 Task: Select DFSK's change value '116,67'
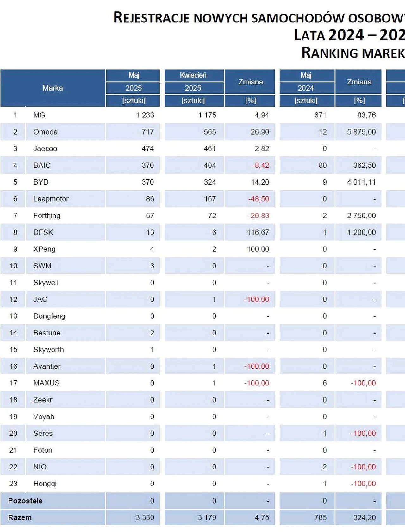[x=258, y=233]
